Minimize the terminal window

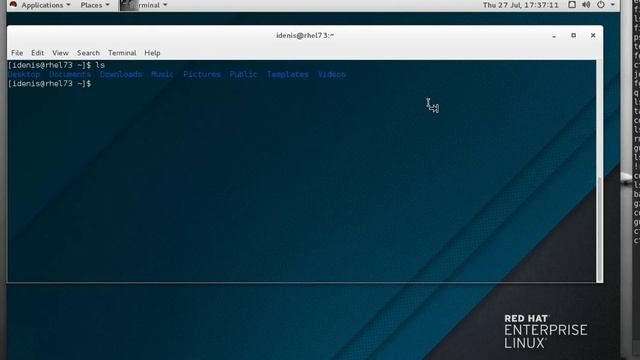coord(554,36)
